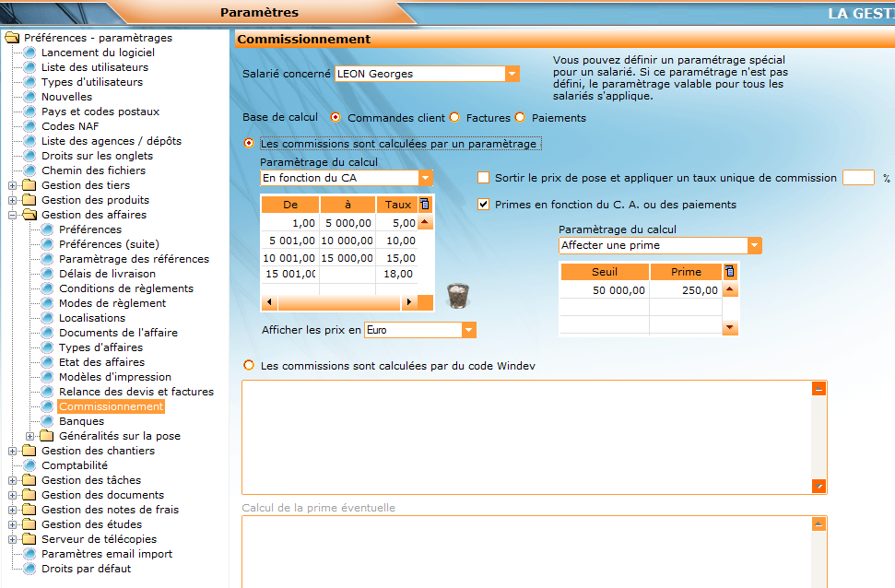The width and height of the screenshot is (895, 588).
Task: Click the globe icon next to Chemin des fichiers
Action: tap(30, 171)
